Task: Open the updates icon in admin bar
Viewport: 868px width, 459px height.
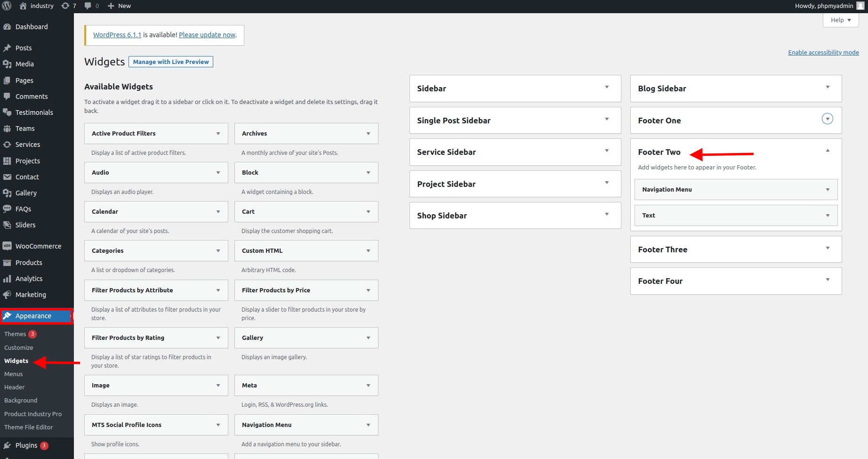Action: click(x=65, y=6)
